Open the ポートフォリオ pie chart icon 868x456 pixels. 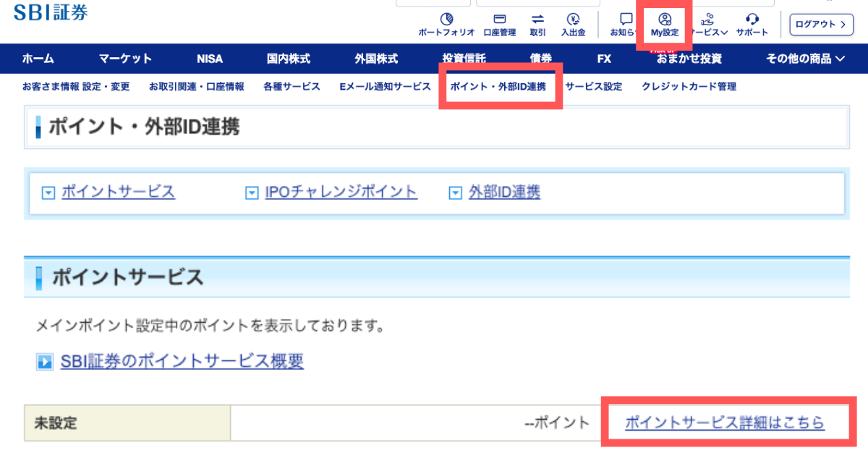click(x=446, y=20)
